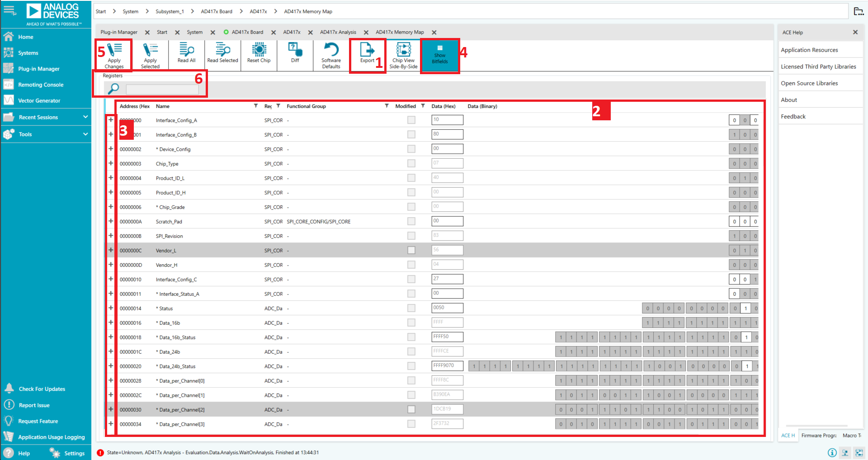Switch to the AD417x Analysis tab
Viewport: 868px width, 460px height.
click(x=338, y=32)
